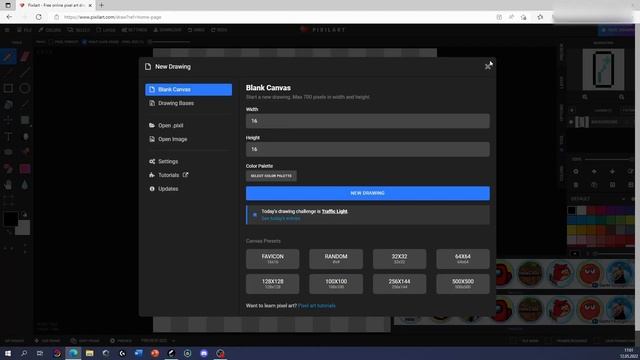The height and width of the screenshot is (360, 640).
Task: Choose the 32x32 canvas preset
Action: tap(399, 259)
